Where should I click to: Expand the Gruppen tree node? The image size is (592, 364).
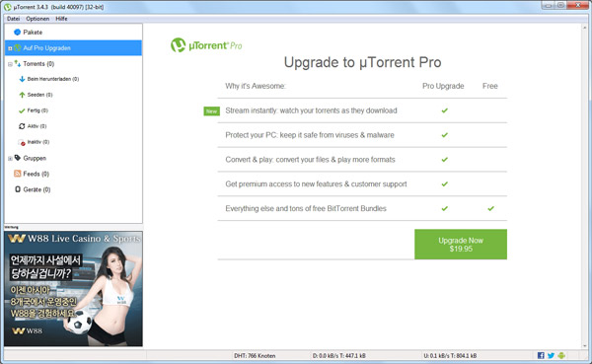click(x=10, y=159)
